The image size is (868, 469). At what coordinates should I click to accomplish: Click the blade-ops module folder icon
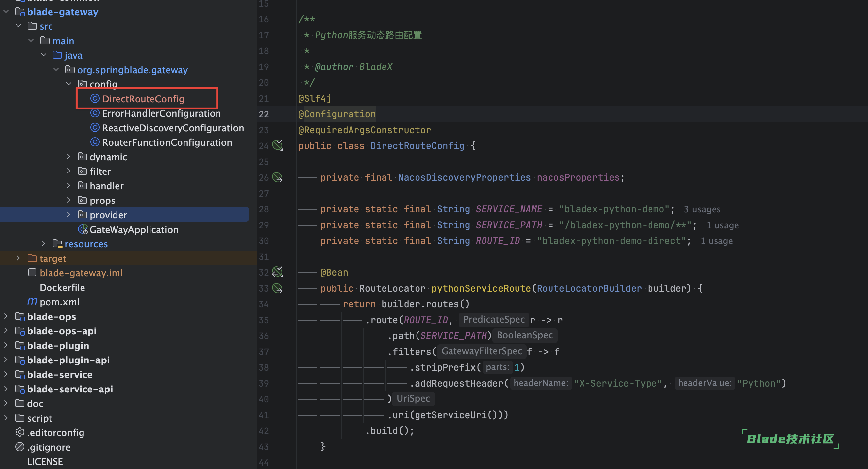click(20, 317)
